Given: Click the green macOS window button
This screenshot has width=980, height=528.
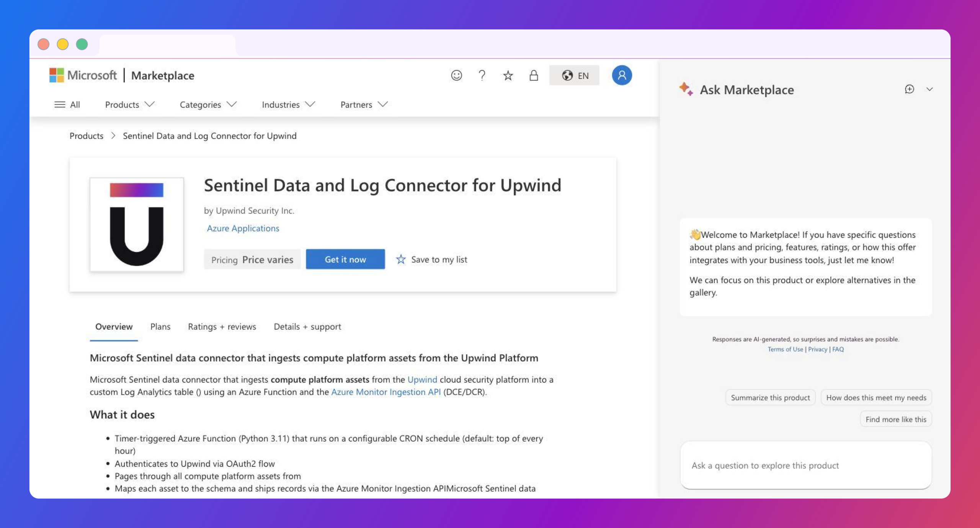Looking at the screenshot, I should (82, 44).
